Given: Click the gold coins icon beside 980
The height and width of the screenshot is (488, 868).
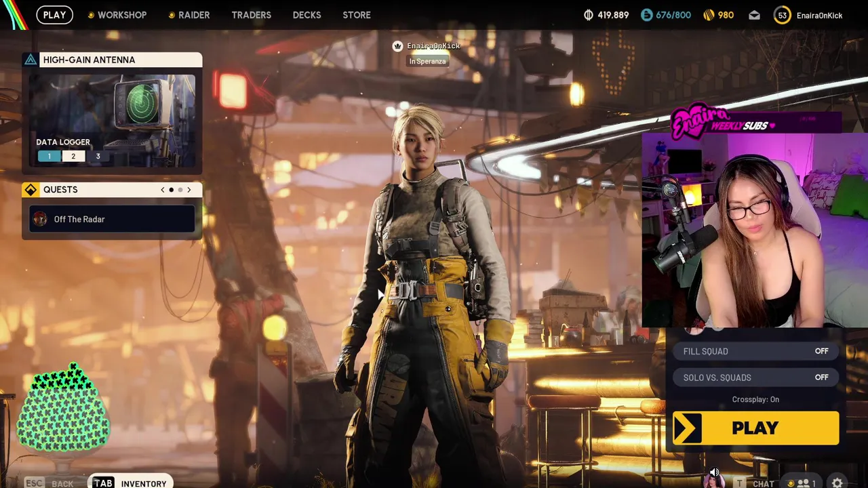Looking at the screenshot, I should tap(709, 15).
